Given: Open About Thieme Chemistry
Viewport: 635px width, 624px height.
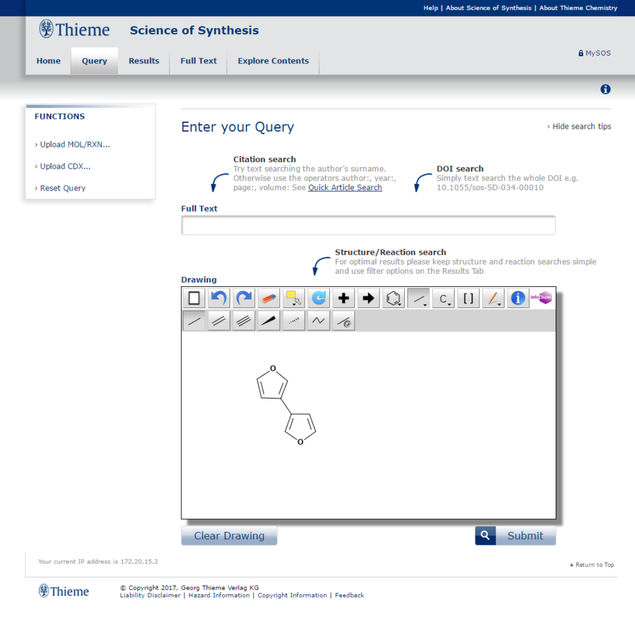Looking at the screenshot, I should (578, 8).
